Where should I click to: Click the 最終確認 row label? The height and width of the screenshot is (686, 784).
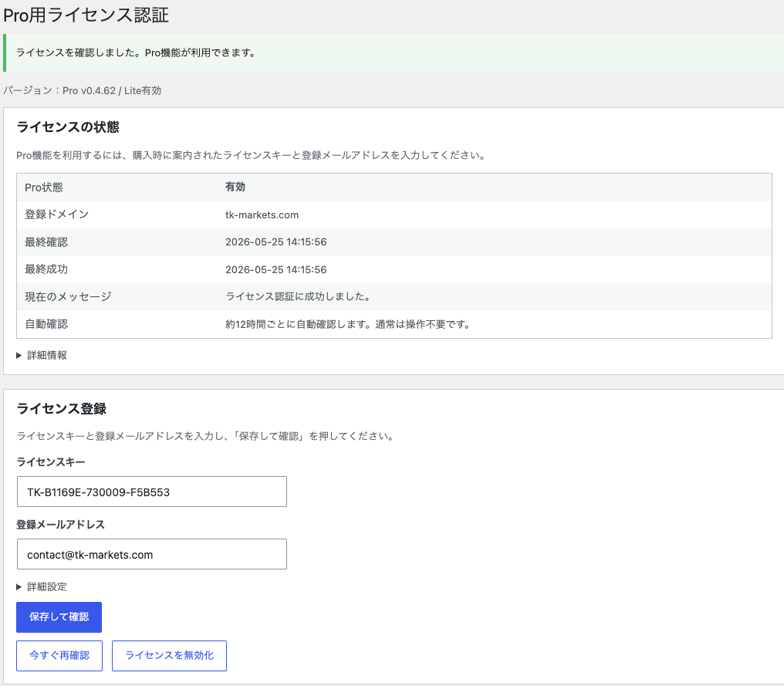click(x=46, y=242)
